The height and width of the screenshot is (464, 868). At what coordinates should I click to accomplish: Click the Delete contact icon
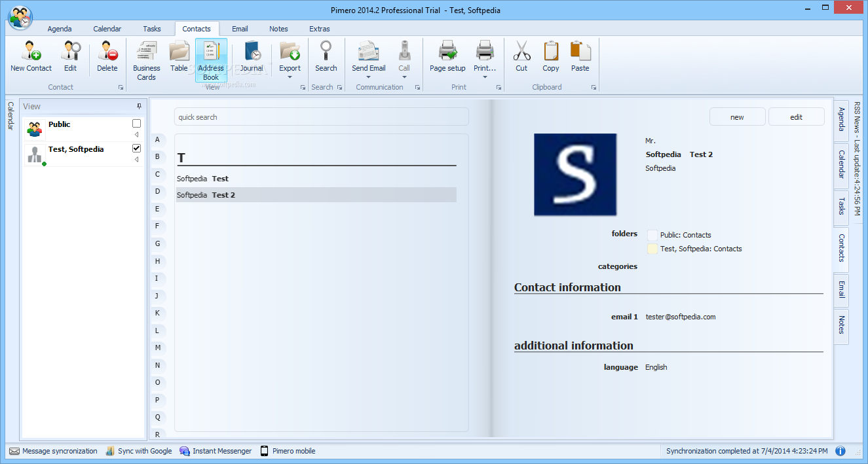pyautogui.click(x=107, y=51)
